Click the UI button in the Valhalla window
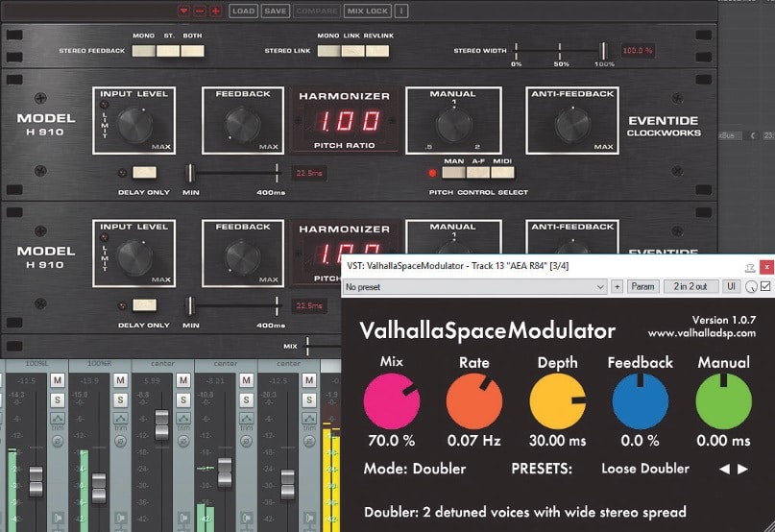Screen dimensions: 775x532 pos(731,287)
